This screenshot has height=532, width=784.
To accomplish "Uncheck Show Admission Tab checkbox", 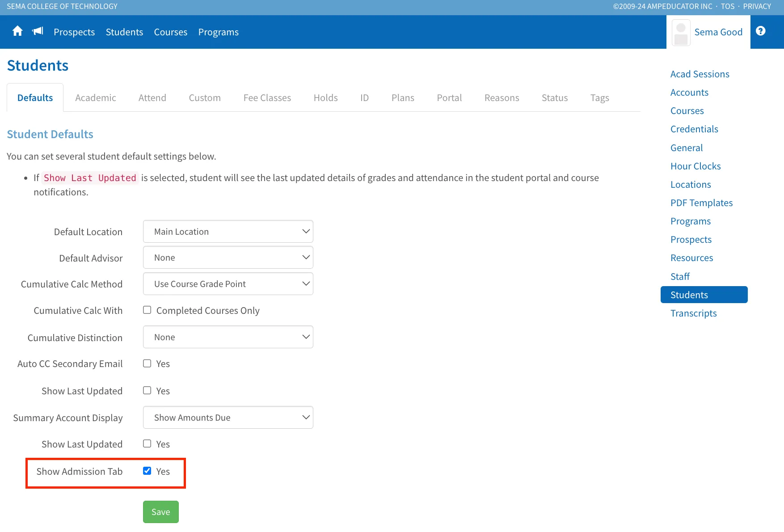I will pos(147,471).
